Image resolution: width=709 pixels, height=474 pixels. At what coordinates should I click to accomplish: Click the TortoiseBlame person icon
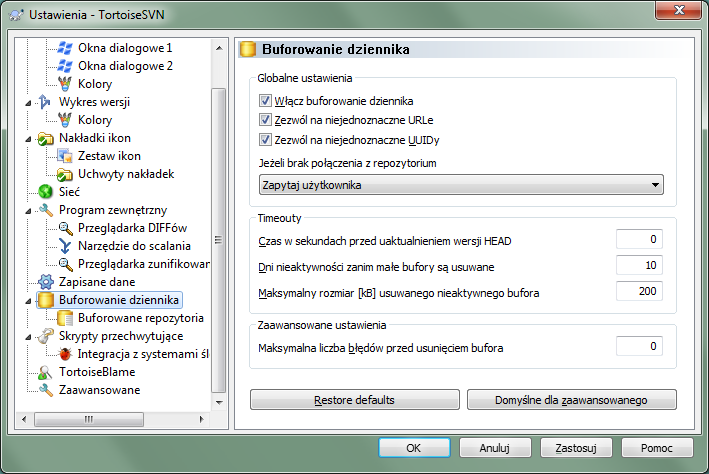tap(45, 372)
